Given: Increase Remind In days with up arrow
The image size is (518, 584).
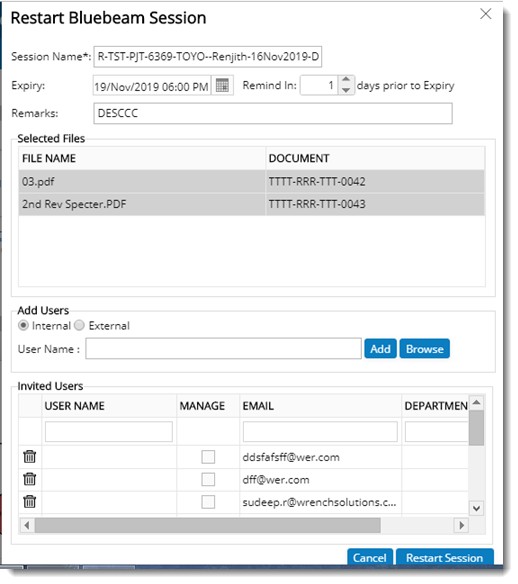Looking at the screenshot, I should tap(346, 80).
